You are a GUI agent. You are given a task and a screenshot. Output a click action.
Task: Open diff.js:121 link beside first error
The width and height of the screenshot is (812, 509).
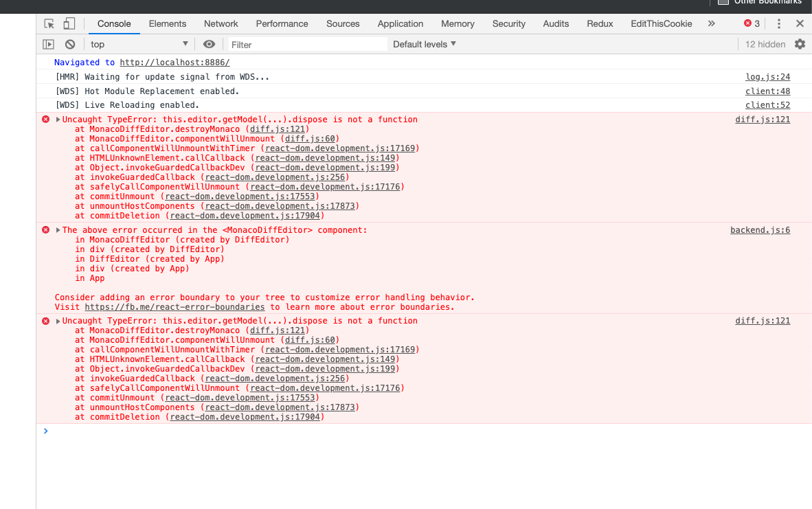point(763,120)
